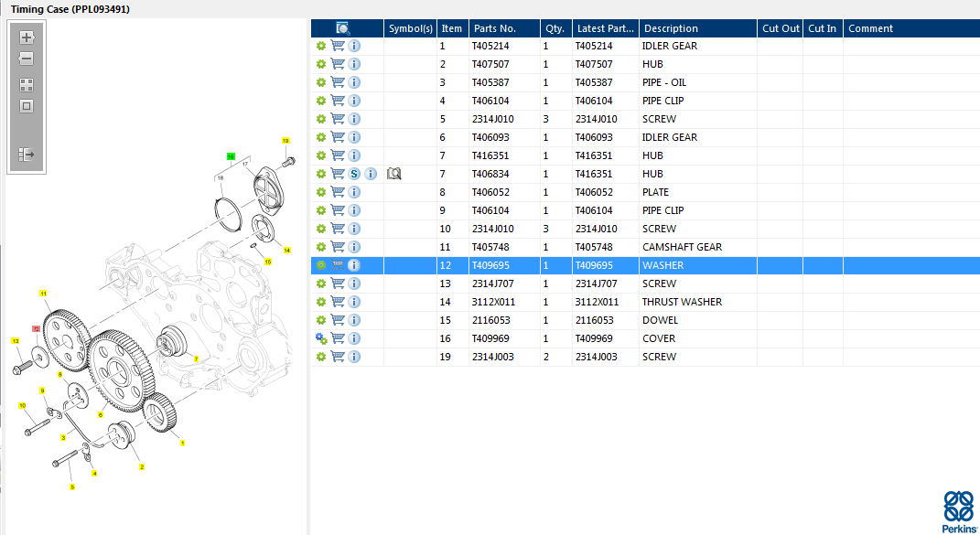Image resolution: width=980 pixels, height=535 pixels.
Task: Click the Cut Out column header
Action: point(780,28)
